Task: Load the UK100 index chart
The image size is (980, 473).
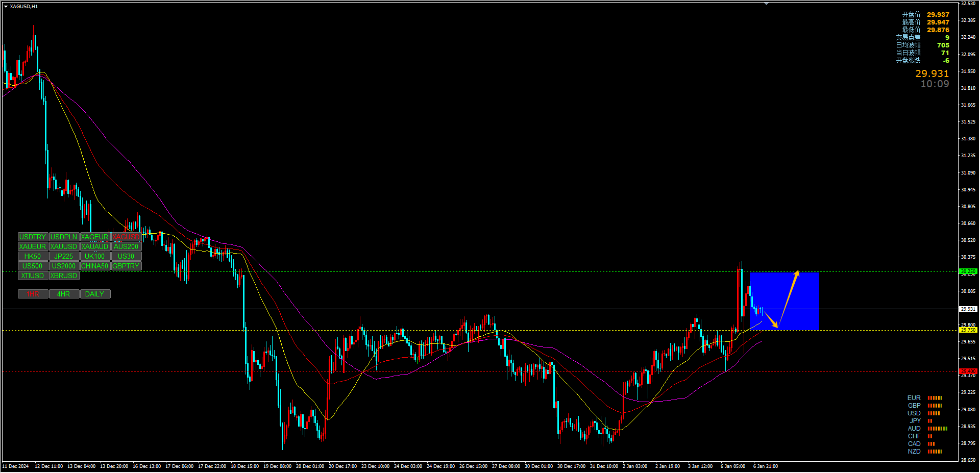Action: (x=95, y=257)
